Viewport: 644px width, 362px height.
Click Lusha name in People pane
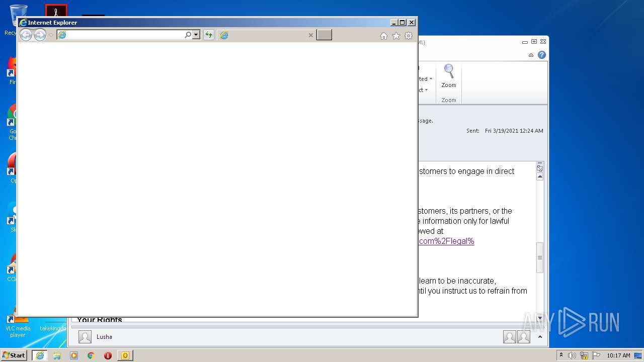pyautogui.click(x=104, y=337)
